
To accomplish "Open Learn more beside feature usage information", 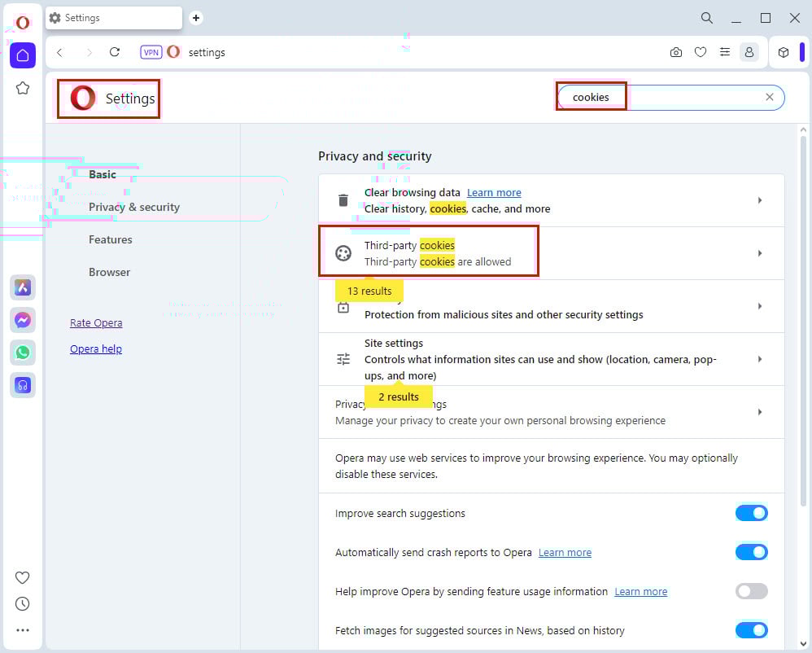I will 641,591.
